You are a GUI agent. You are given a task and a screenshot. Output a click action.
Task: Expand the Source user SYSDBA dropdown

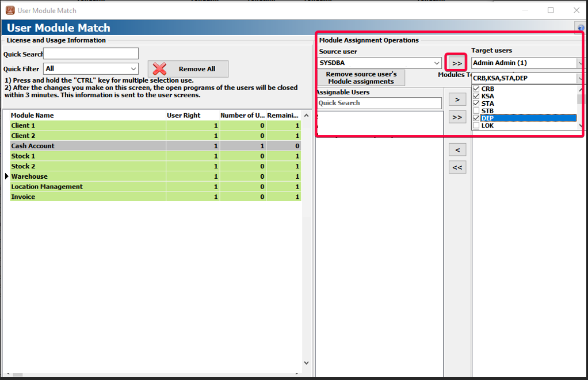point(437,63)
